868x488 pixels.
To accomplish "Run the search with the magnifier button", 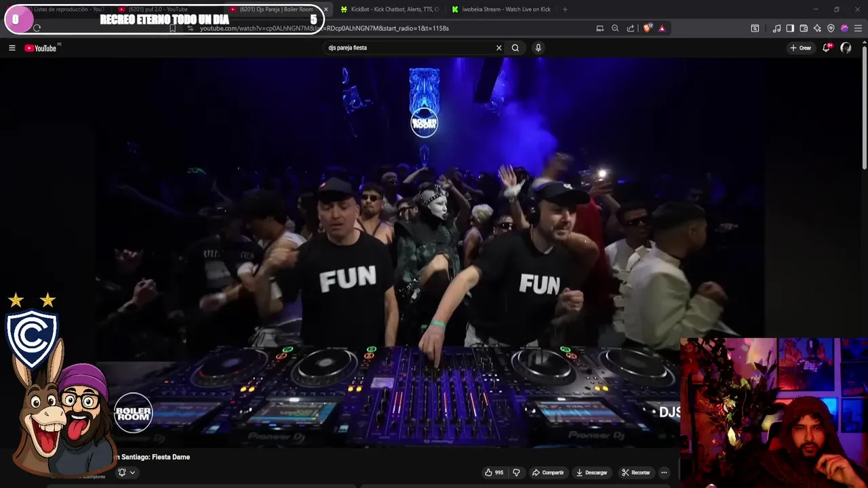I will pos(515,47).
